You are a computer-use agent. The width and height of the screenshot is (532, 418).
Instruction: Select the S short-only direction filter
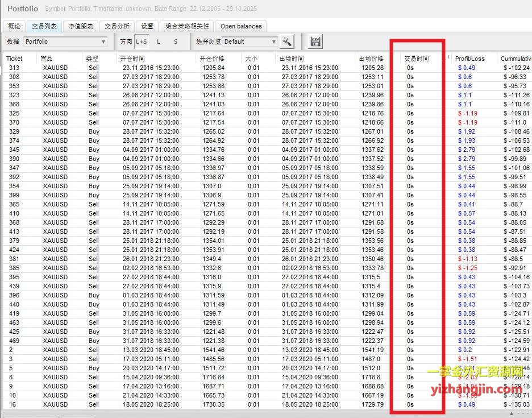[x=176, y=42]
